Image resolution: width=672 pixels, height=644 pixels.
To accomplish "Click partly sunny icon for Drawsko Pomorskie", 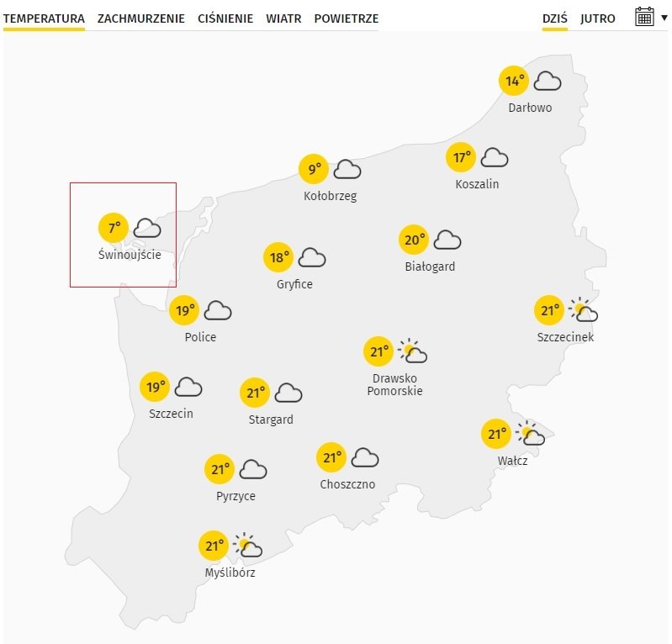I will pos(412,351).
